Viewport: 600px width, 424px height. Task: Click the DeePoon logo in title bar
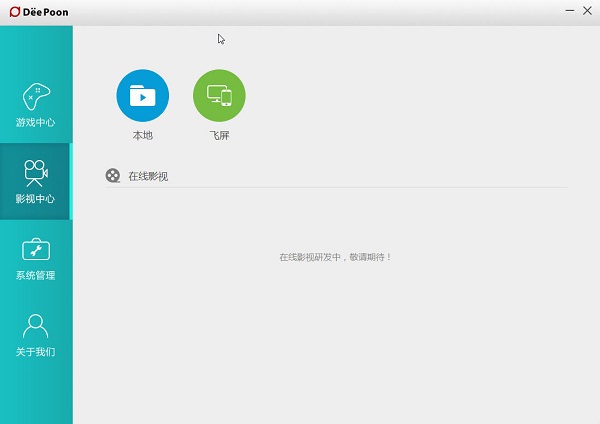(x=39, y=12)
